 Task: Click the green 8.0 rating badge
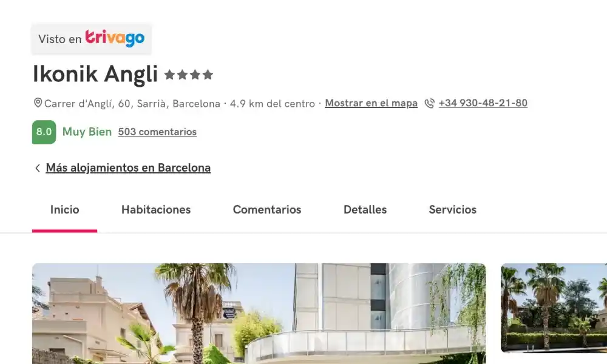(x=44, y=132)
